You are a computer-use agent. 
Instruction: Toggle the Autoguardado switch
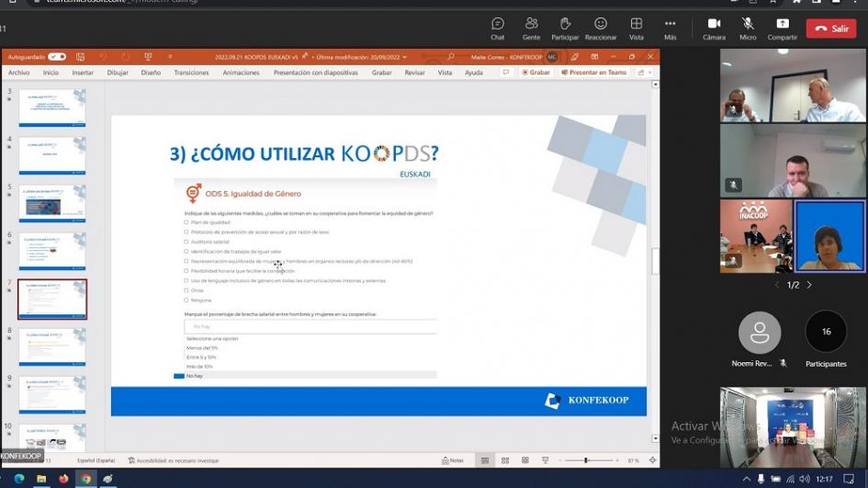pyautogui.click(x=56, y=57)
